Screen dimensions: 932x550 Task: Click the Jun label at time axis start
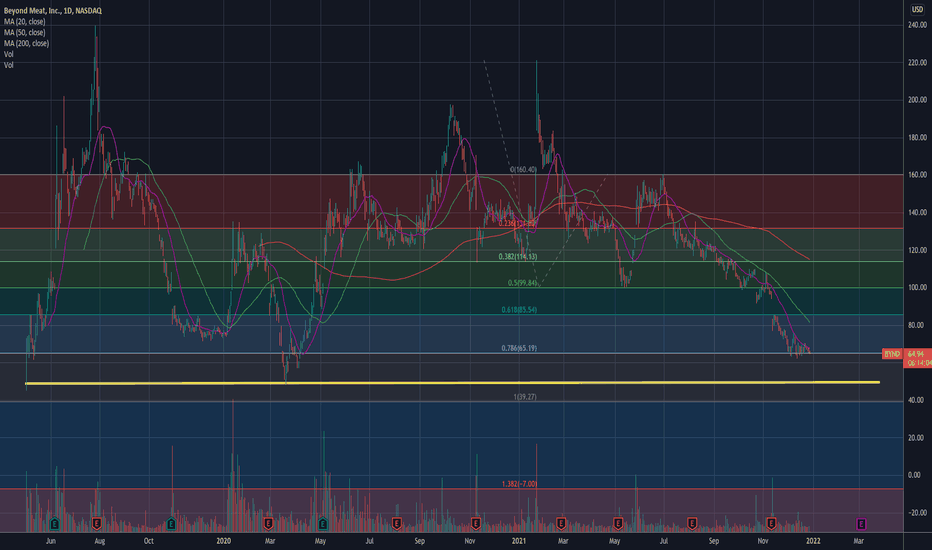51,541
